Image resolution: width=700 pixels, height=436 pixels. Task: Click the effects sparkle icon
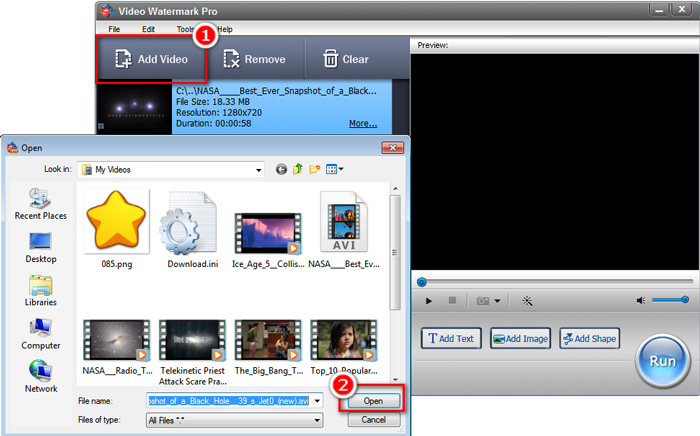coord(527,301)
